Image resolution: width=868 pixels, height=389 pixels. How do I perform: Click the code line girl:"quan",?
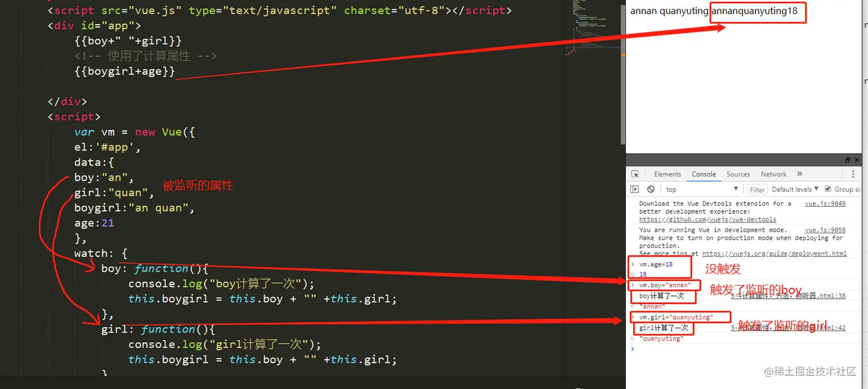pyautogui.click(x=114, y=192)
